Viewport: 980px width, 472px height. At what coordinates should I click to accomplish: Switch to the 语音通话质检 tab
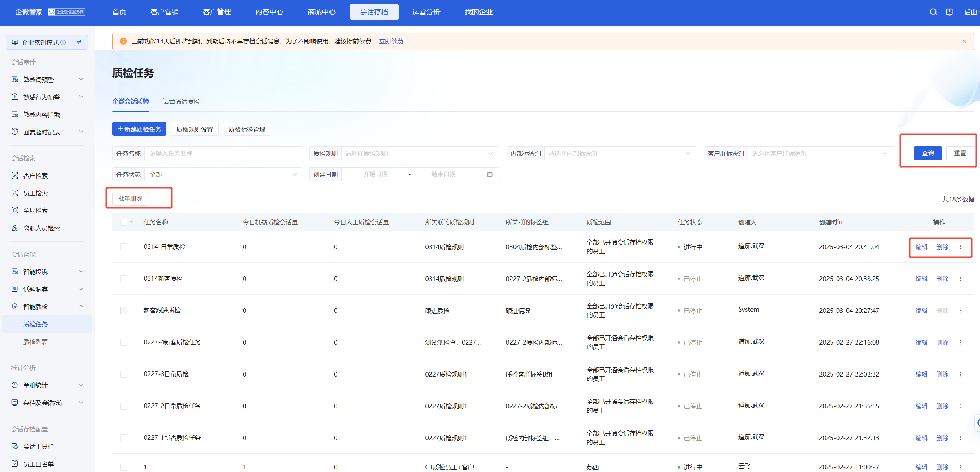tap(181, 101)
